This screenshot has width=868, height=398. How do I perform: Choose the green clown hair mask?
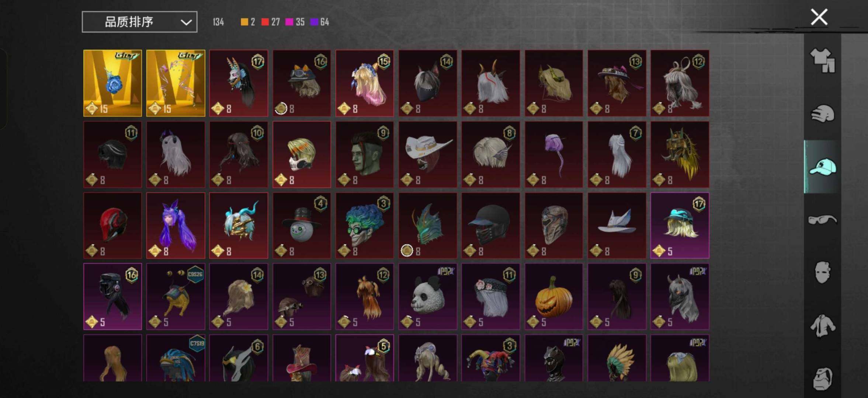tap(365, 226)
